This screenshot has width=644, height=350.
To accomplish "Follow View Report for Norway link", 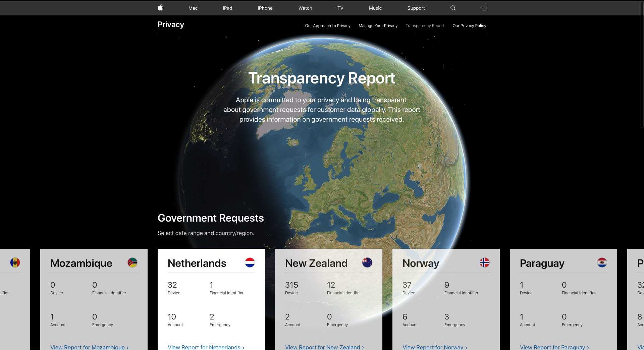I will pos(435,347).
